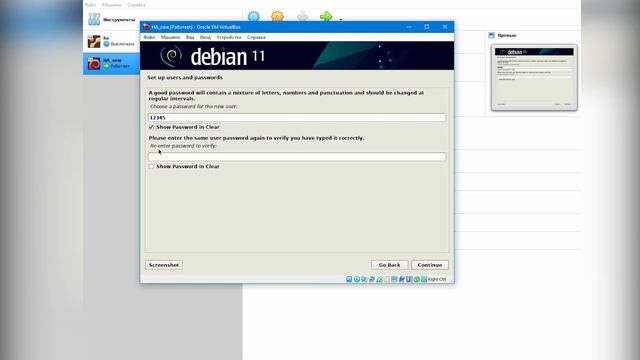Click the optical disk status icon in VM status bar
The width and height of the screenshot is (640, 360).
[x=357, y=279]
